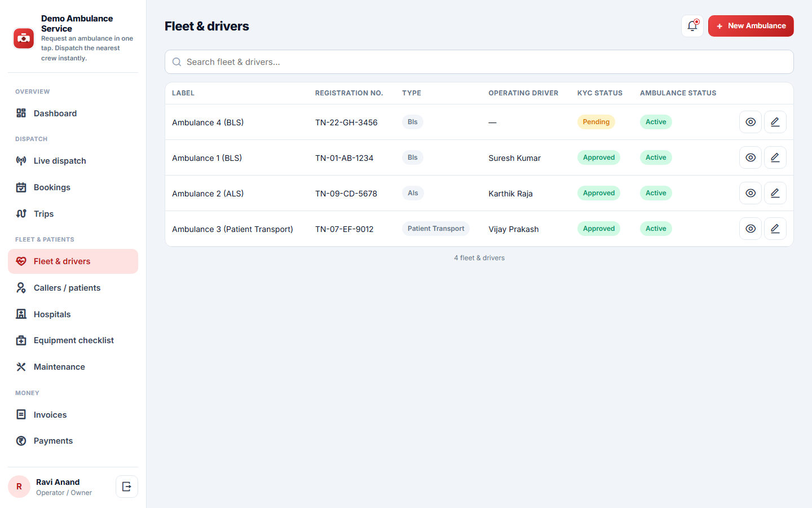This screenshot has width=812, height=508.
Task: Select operating driver Suresh Kumar
Action: [x=514, y=158]
